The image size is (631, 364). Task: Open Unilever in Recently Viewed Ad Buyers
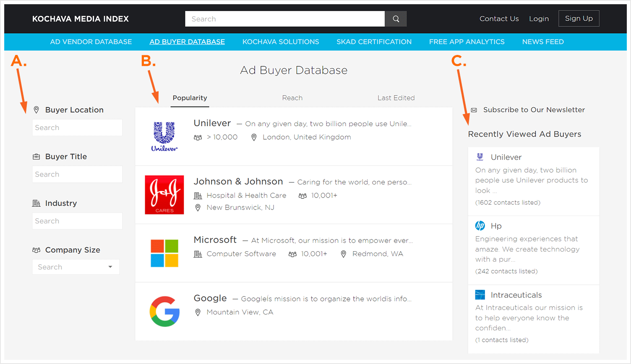[506, 157]
